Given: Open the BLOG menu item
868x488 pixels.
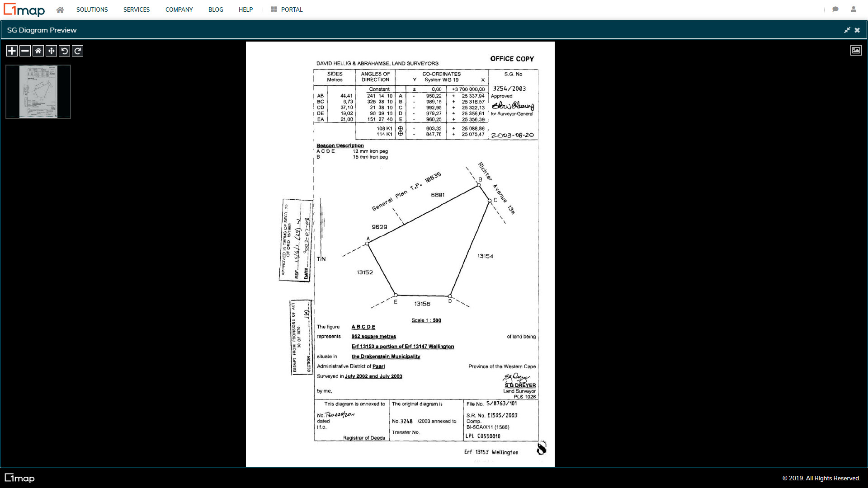Looking at the screenshot, I should point(216,9).
